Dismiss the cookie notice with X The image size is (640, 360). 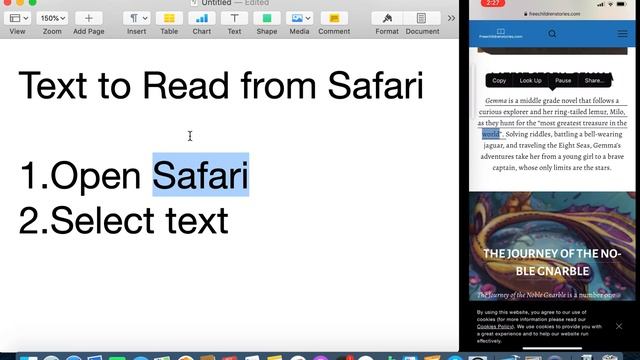point(619,326)
